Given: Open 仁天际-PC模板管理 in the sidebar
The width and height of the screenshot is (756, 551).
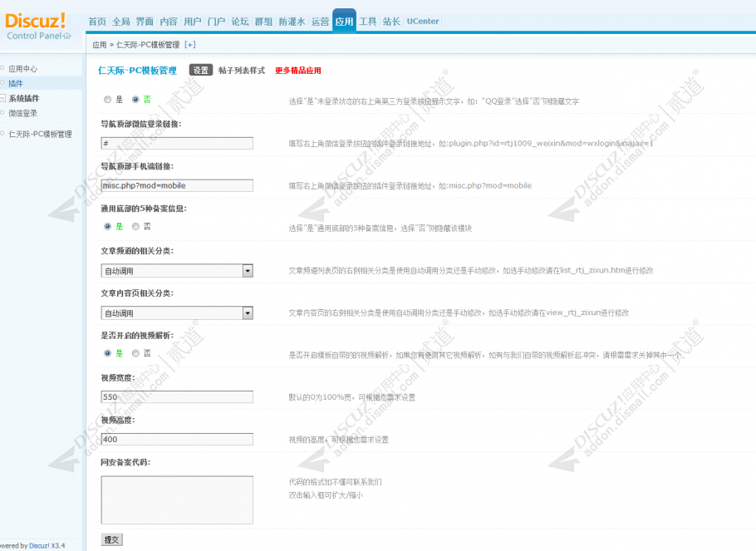Looking at the screenshot, I should coord(40,134).
